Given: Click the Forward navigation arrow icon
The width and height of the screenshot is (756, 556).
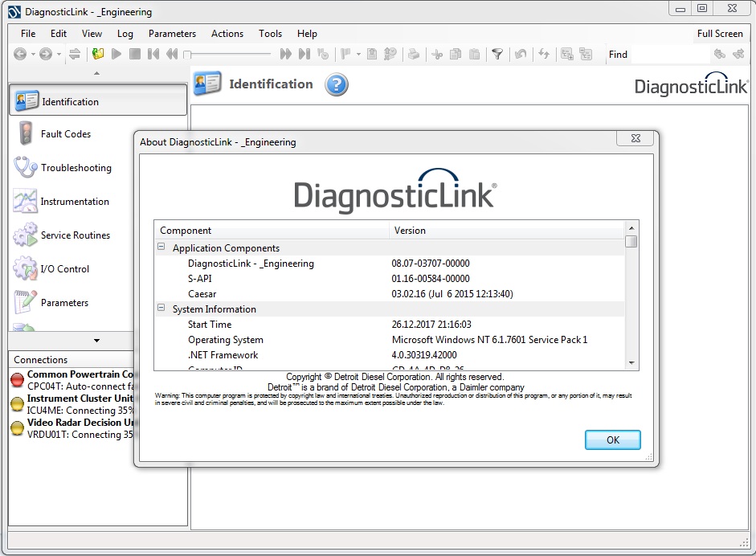Looking at the screenshot, I should [x=46, y=54].
